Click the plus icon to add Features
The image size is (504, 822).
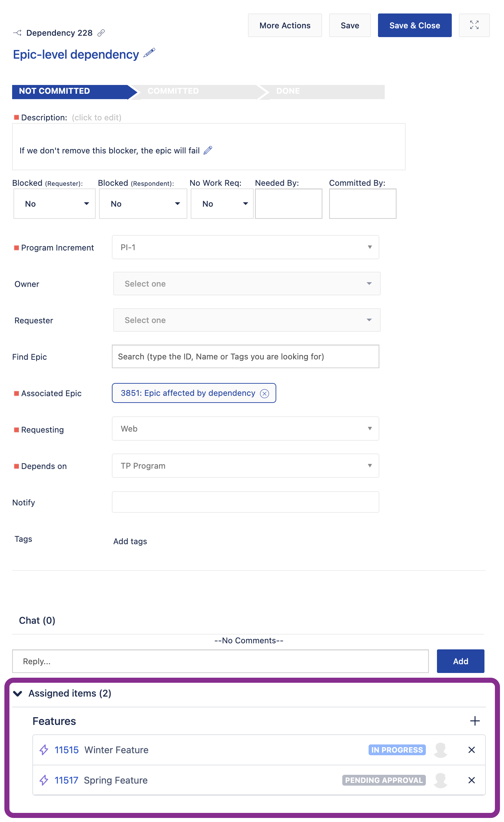point(475,721)
